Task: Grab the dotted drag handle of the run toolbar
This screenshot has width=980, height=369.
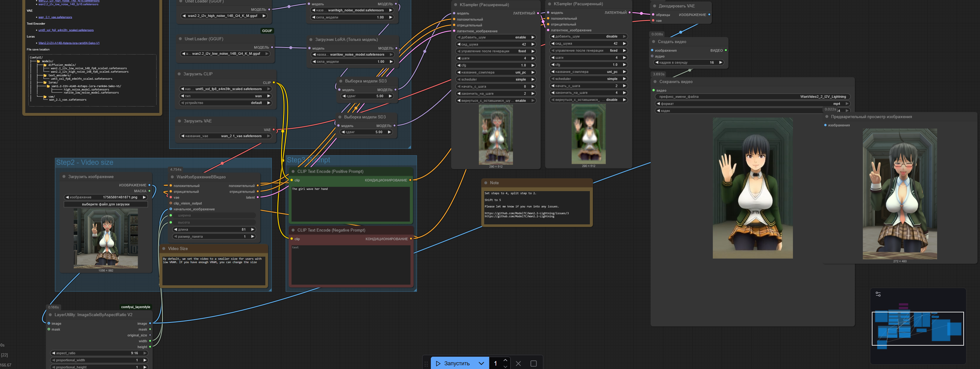Action: point(426,364)
